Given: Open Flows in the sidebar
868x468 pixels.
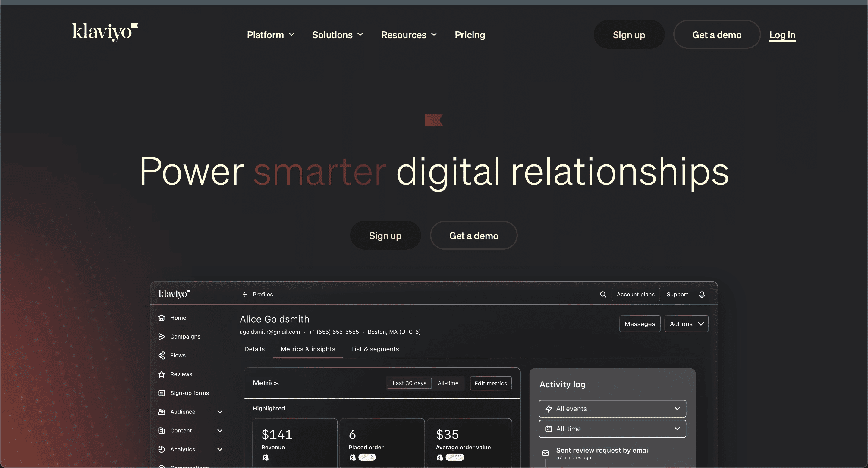Looking at the screenshot, I should click(178, 355).
